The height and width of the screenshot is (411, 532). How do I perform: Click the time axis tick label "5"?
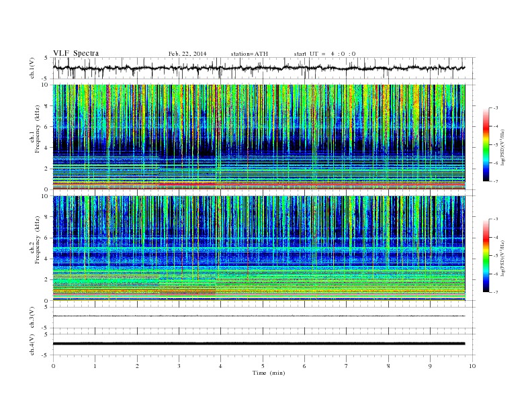click(263, 366)
